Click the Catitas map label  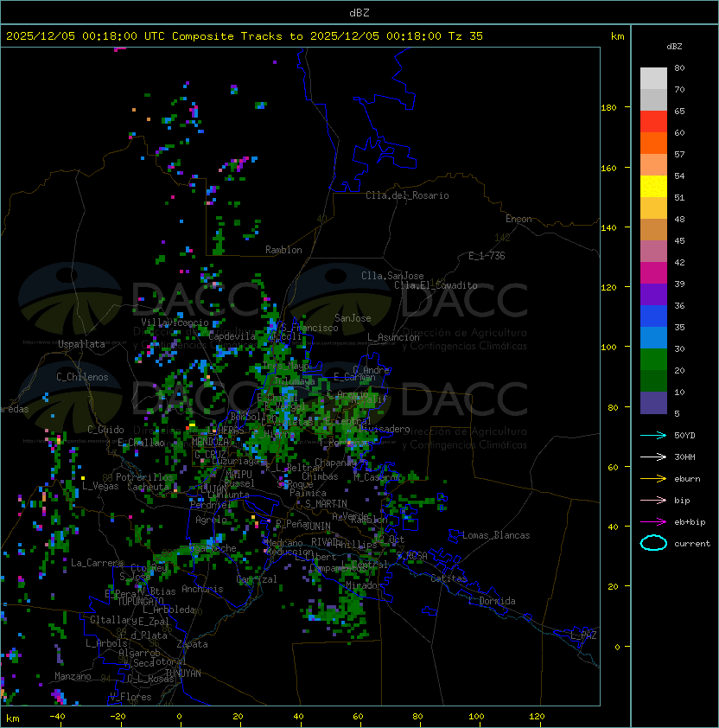[449, 578]
